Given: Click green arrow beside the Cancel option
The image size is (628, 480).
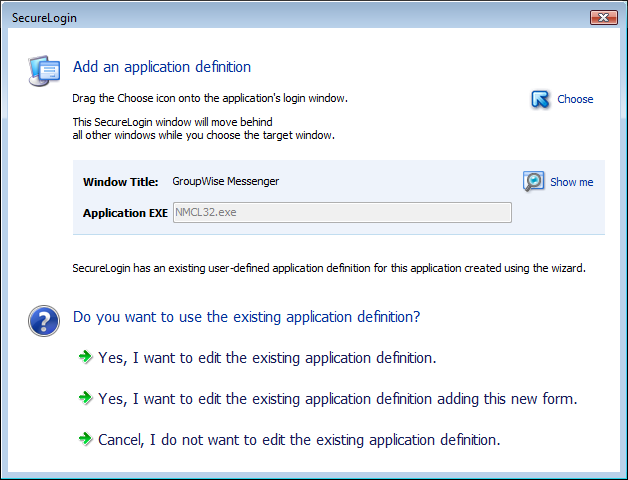Looking at the screenshot, I should [86, 439].
